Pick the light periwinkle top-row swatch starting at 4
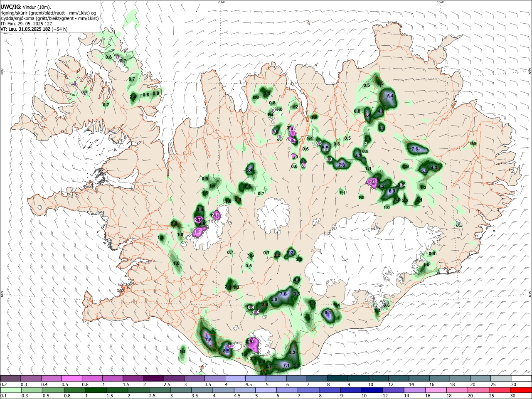 tap(235, 378)
